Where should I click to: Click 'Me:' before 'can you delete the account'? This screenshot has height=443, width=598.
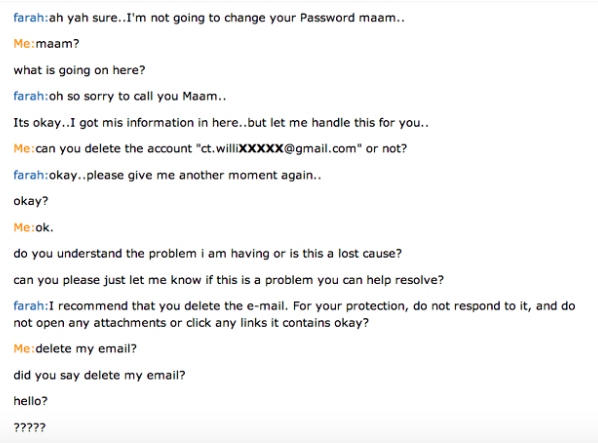(24, 149)
